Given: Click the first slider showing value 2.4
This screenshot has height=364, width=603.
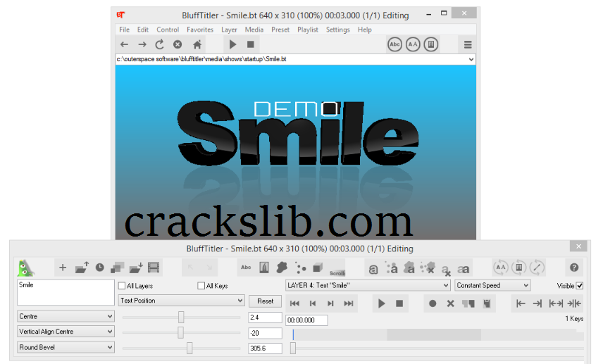Looking at the screenshot, I should click(x=181, y=317).
